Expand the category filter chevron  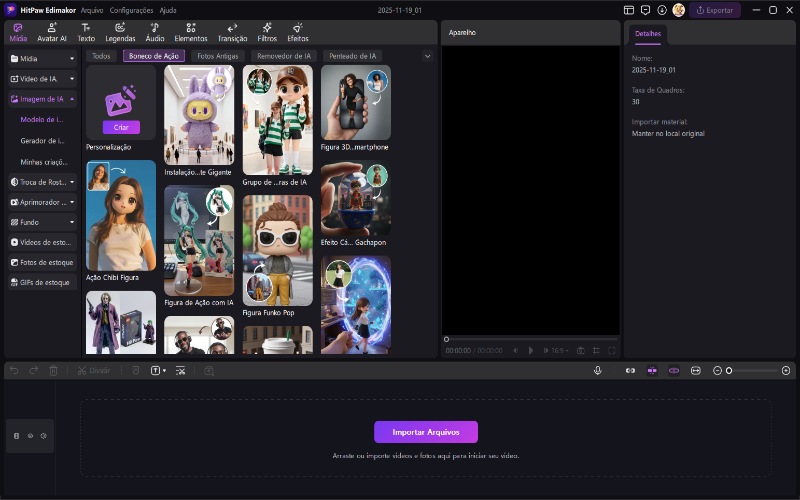(428, 56)
